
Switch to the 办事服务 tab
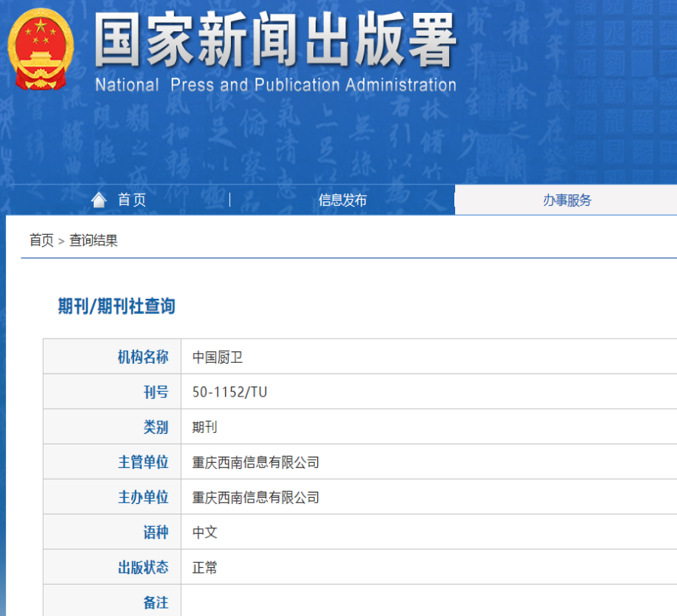coord(566,201)
